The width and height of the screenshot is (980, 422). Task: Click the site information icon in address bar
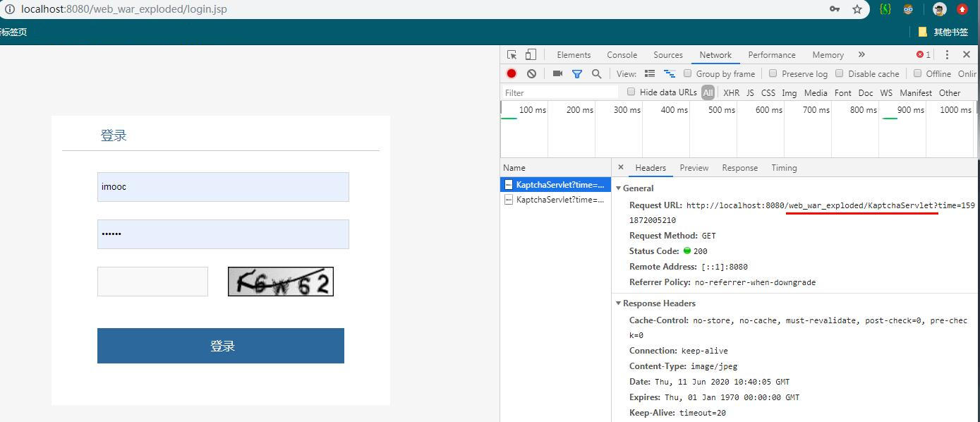10,9
